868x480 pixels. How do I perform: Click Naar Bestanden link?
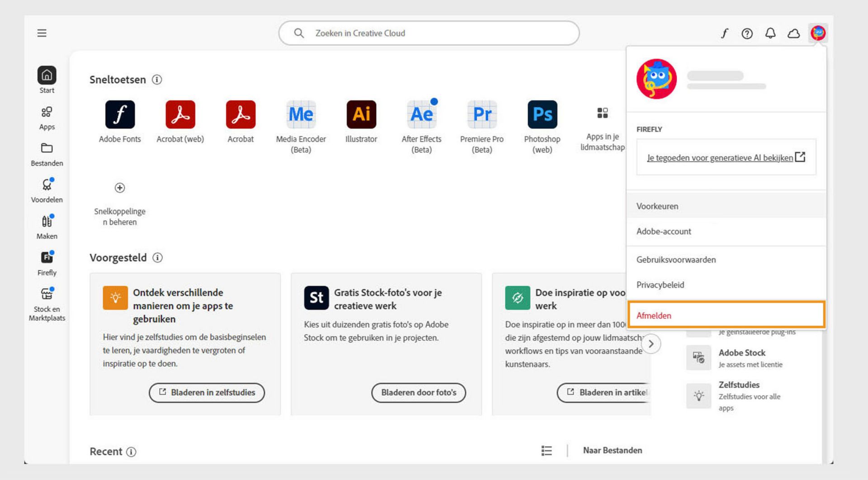(x=613, y=451)
